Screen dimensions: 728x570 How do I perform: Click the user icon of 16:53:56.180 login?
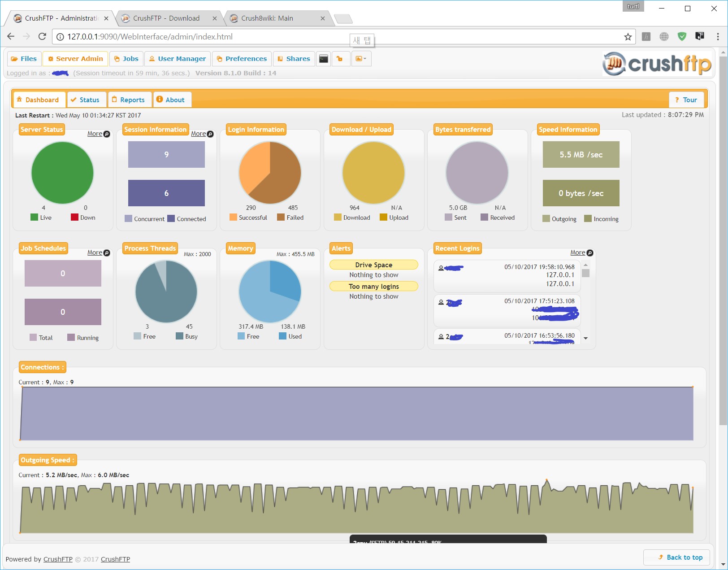click(x=441, y=336)
